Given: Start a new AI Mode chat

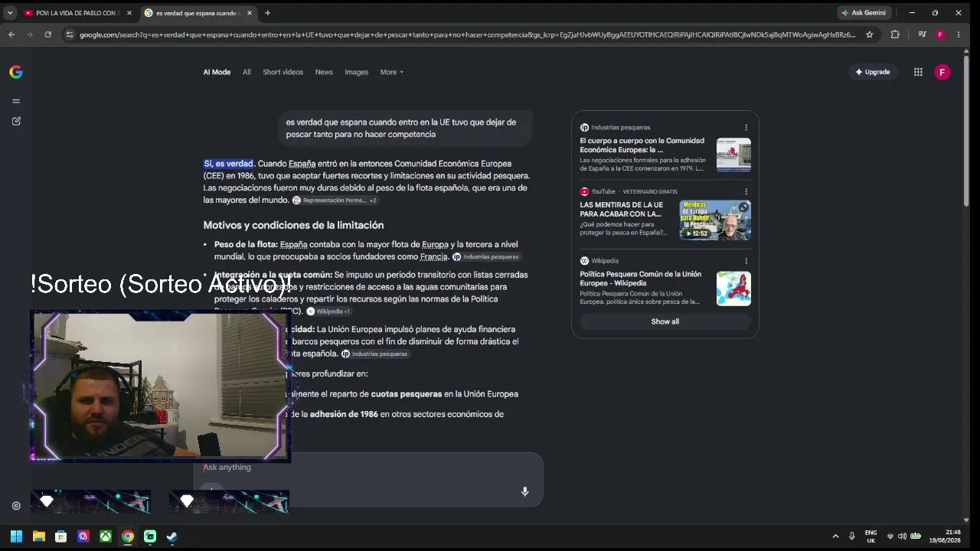Looking at the screenshot, I should (x=16, y=121).
